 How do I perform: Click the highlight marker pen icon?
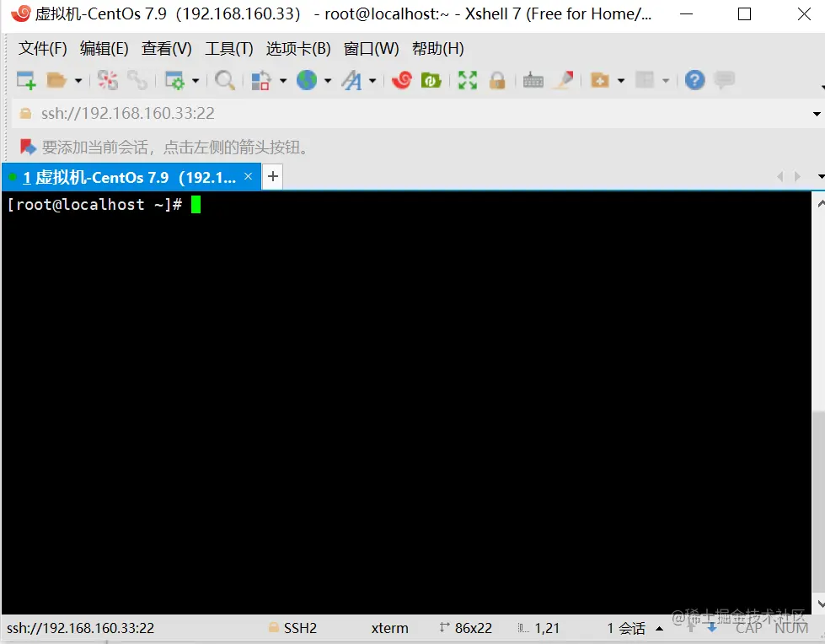[564, 81]
